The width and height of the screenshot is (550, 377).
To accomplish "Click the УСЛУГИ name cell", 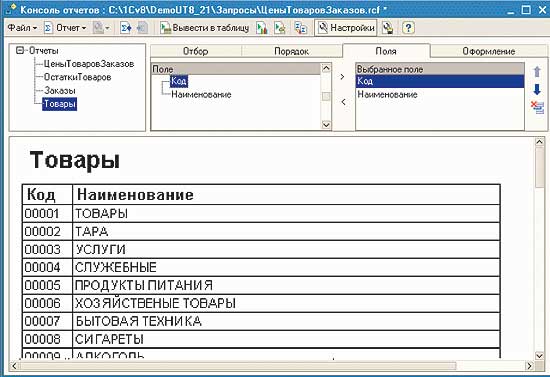I will tap(286, 249).
